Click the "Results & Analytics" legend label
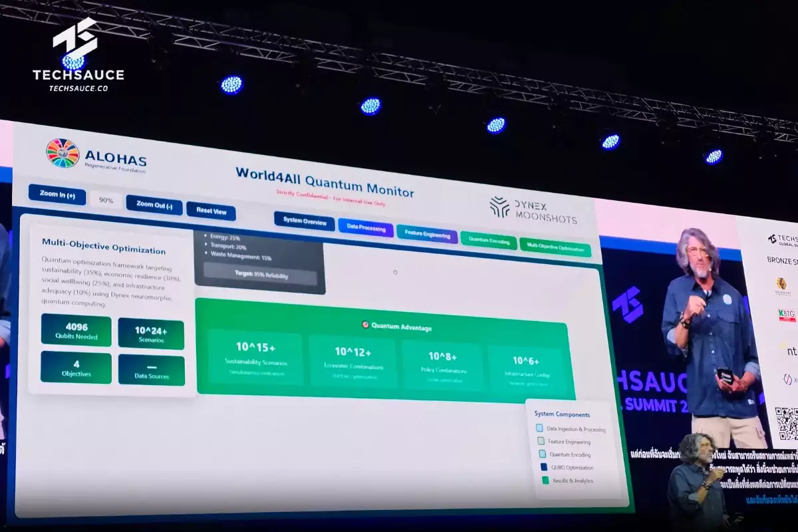 coord(573,480)
